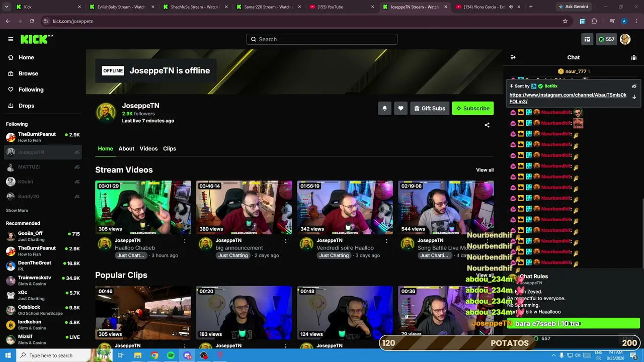Collapse the chat panel with the arrow icon
The image size is (644, 362).
513,57
